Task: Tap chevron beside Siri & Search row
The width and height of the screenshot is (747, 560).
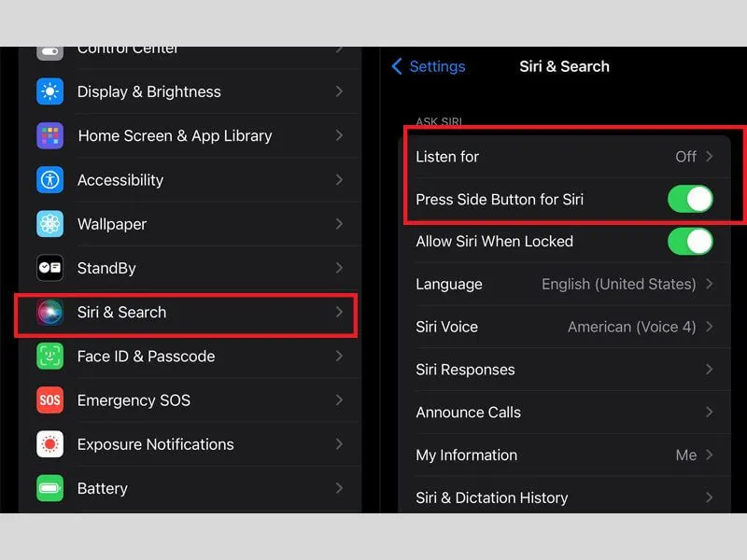Action: [x=339, y=313]
